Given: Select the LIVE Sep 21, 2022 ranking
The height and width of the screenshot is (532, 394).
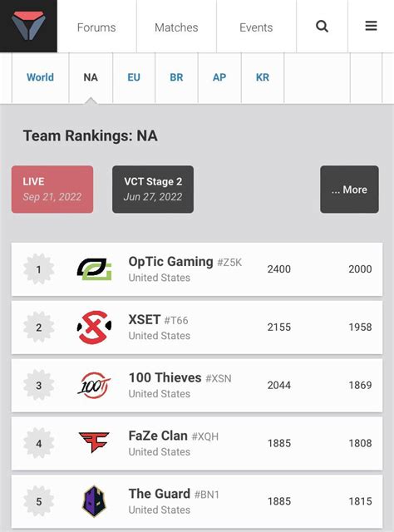Looking at the screenshot, I should click(x=52, y=190).
